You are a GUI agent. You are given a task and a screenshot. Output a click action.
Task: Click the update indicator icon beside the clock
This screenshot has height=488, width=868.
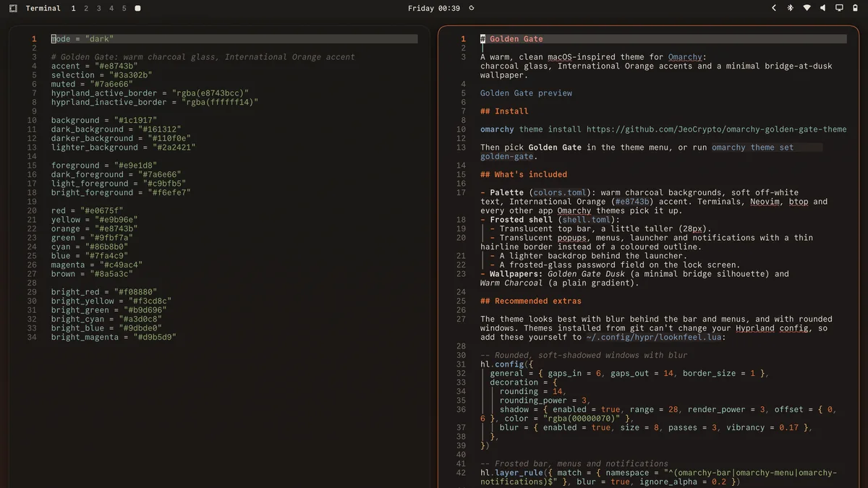point(472,8)
